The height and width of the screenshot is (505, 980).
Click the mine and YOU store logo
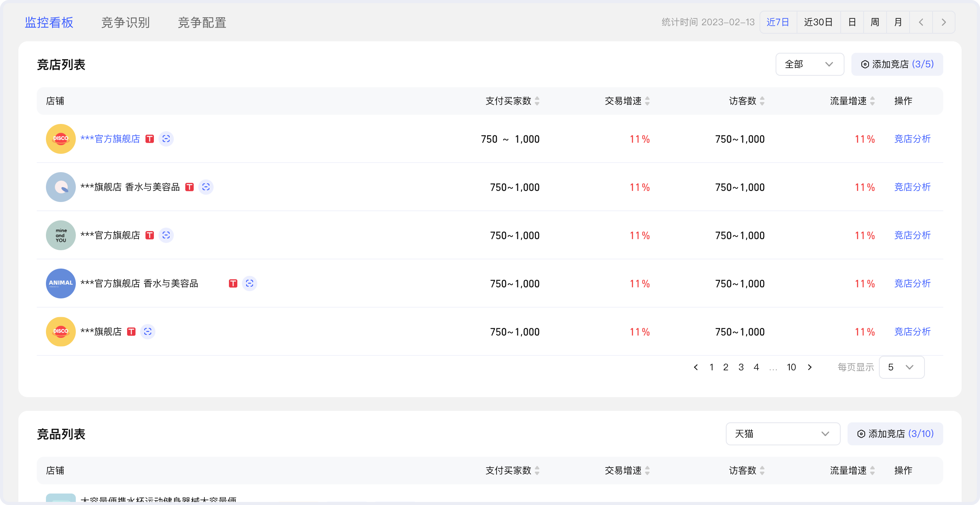pyautogui.click(x=61, y=235)
